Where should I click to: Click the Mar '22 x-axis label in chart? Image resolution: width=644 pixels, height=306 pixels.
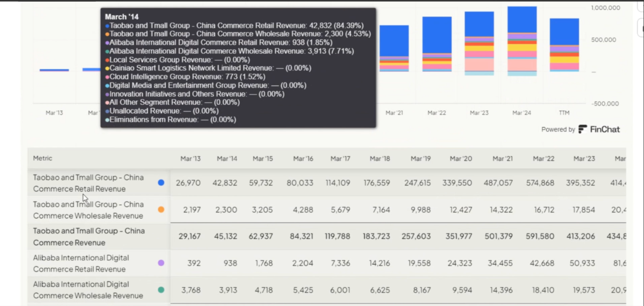pyautogui.click(x=437, y=113)
